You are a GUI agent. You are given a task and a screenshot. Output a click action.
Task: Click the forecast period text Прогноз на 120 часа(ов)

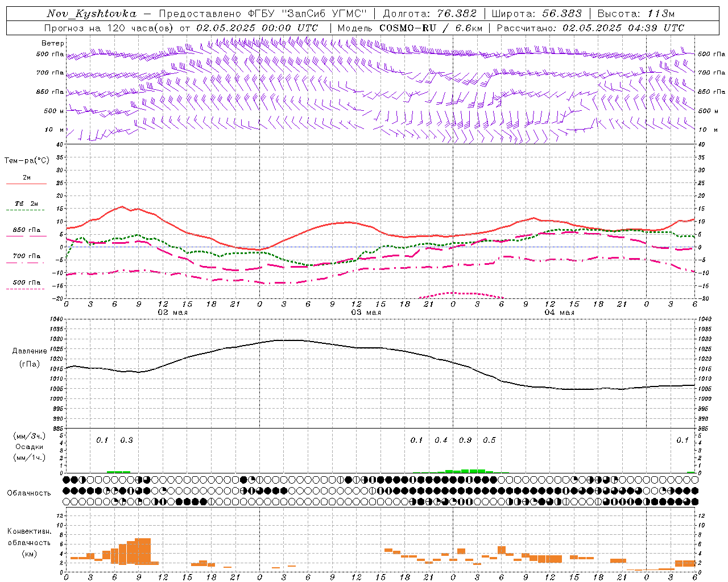click(x=109, y=28)
